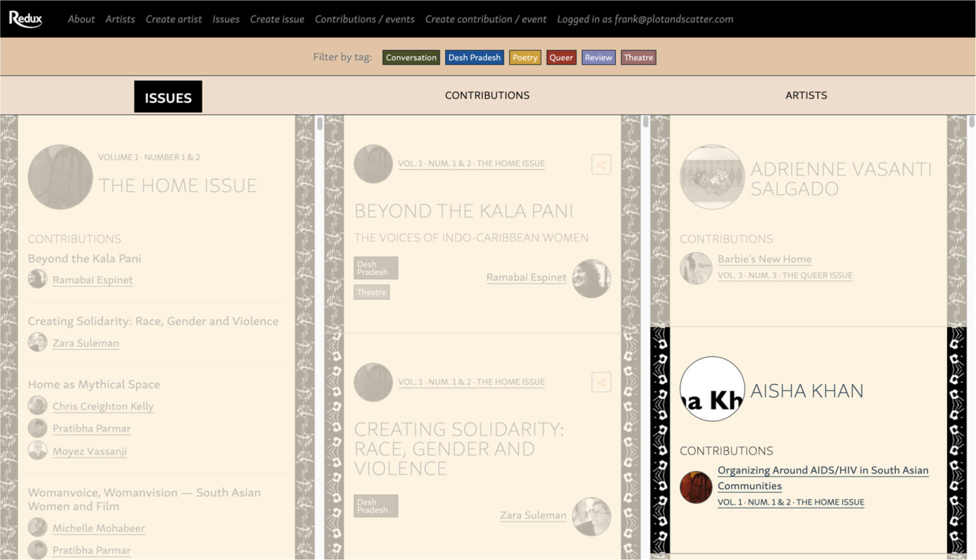Switch to the Contributions column tab
This screenshot has width=976, height=560.
click(487, 95)
